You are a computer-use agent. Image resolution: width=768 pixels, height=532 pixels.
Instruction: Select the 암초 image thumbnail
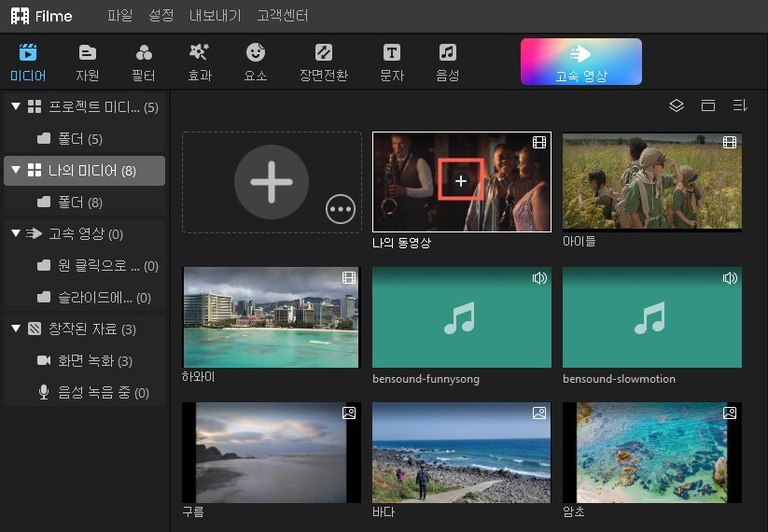[x=652, y=453]
